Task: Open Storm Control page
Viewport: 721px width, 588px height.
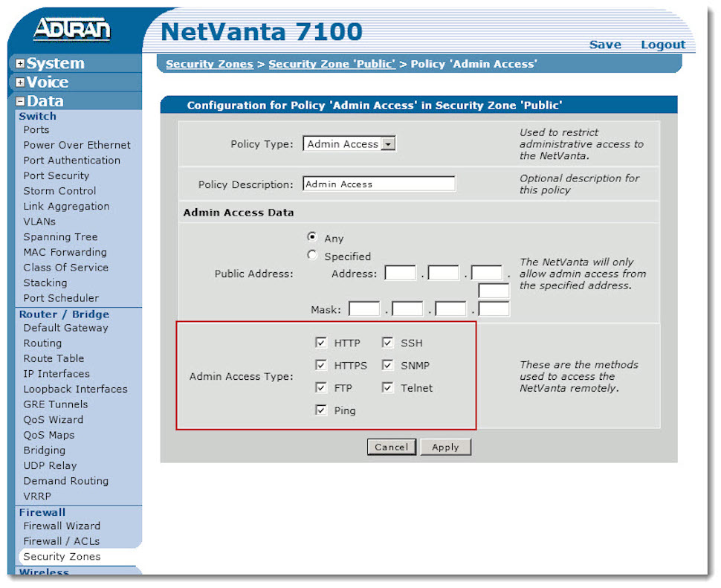Action: coord(59,191)
